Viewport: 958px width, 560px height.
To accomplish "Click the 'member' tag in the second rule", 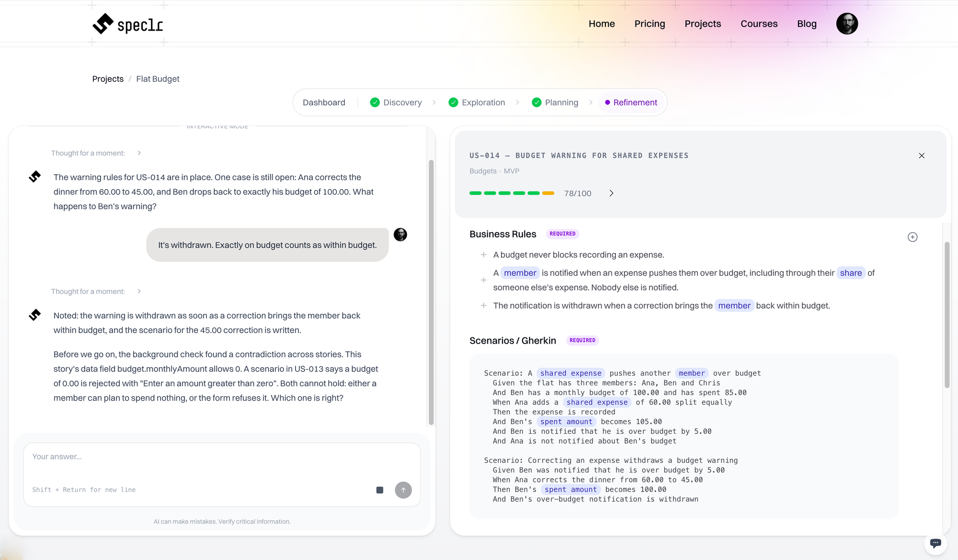I will click(520, 273).
